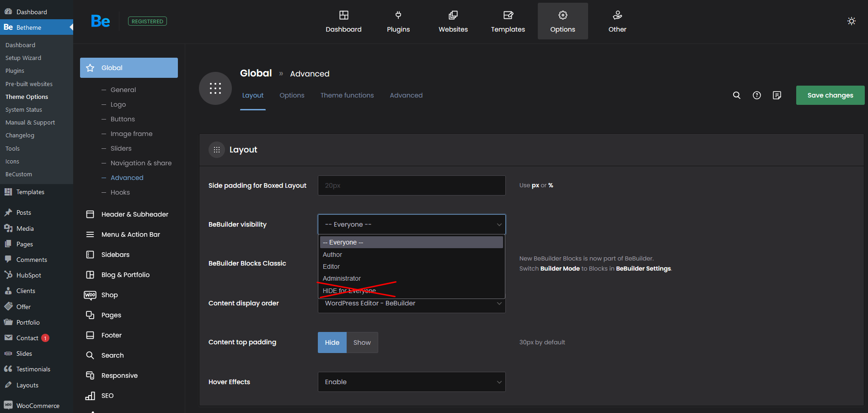Open System Status link

pyautogui.click(x=24, y=110)
